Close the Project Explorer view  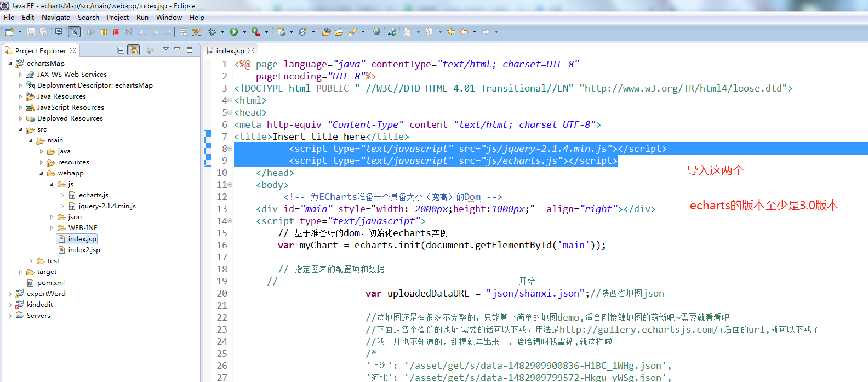(x=73, y=50)
